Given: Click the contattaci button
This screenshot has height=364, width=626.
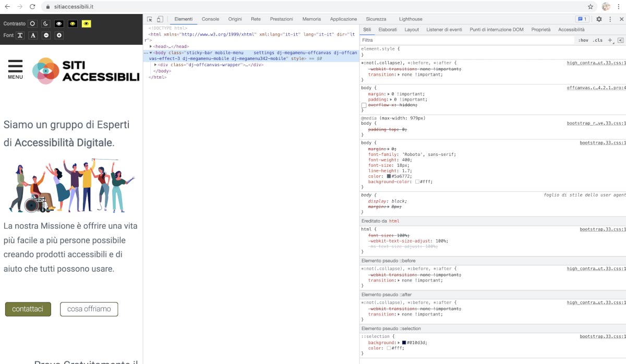Looking at the screenshot, I should (x=28, y=309).
